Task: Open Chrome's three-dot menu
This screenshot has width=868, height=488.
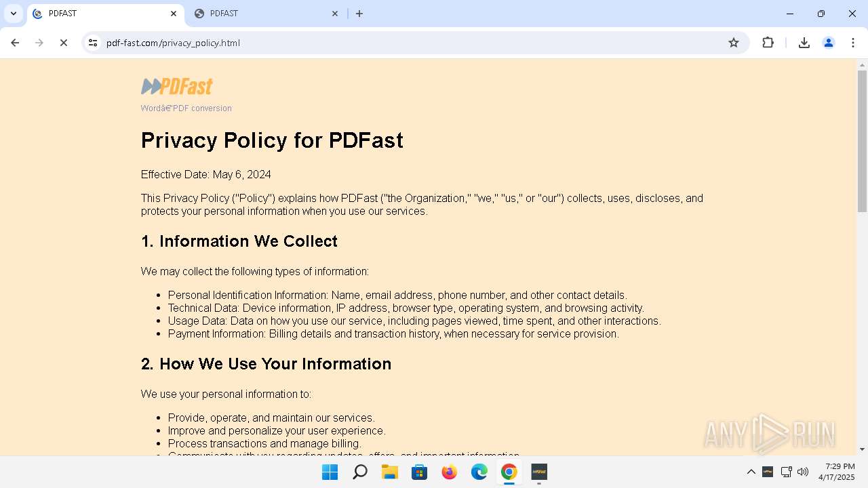Action: click(x=853, y=43)
